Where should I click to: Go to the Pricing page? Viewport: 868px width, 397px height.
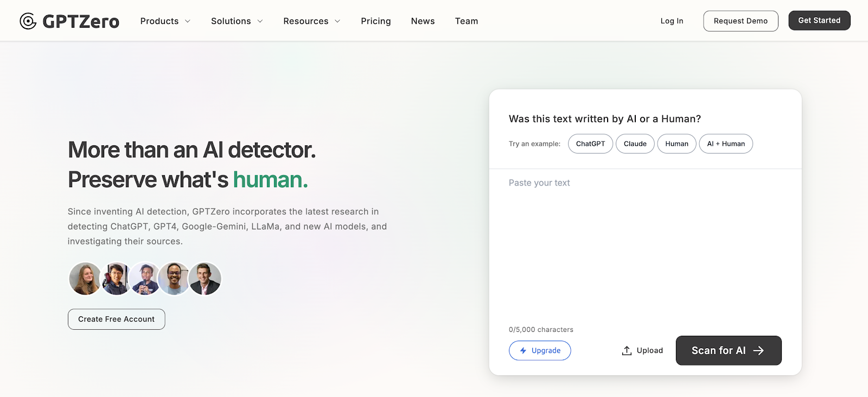[x=376, y=21]
